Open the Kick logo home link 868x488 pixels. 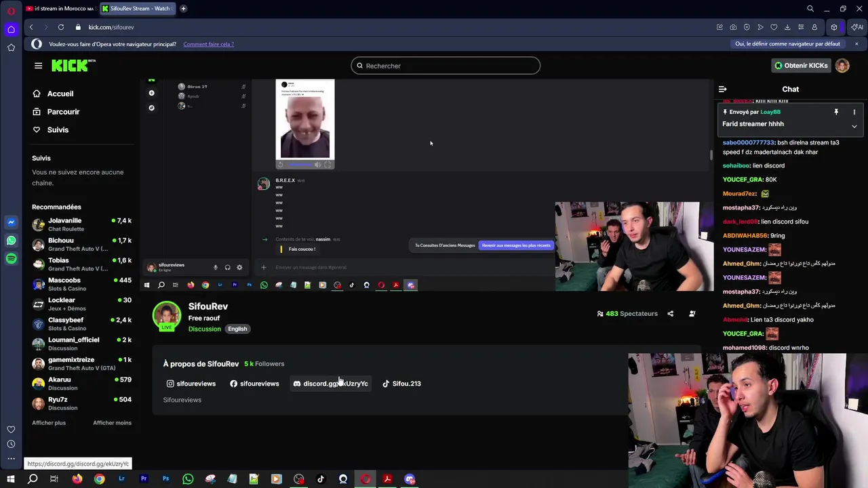pyautogui.click(x=73, y=66)
